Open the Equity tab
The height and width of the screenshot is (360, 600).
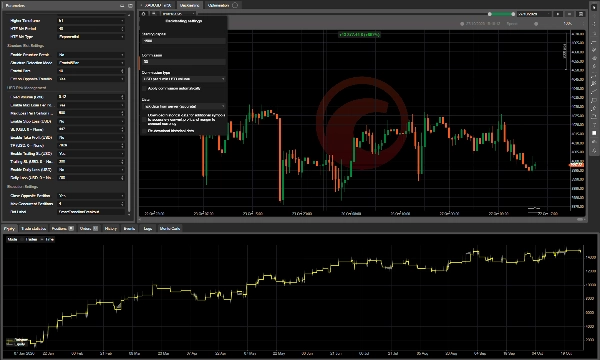9,228
